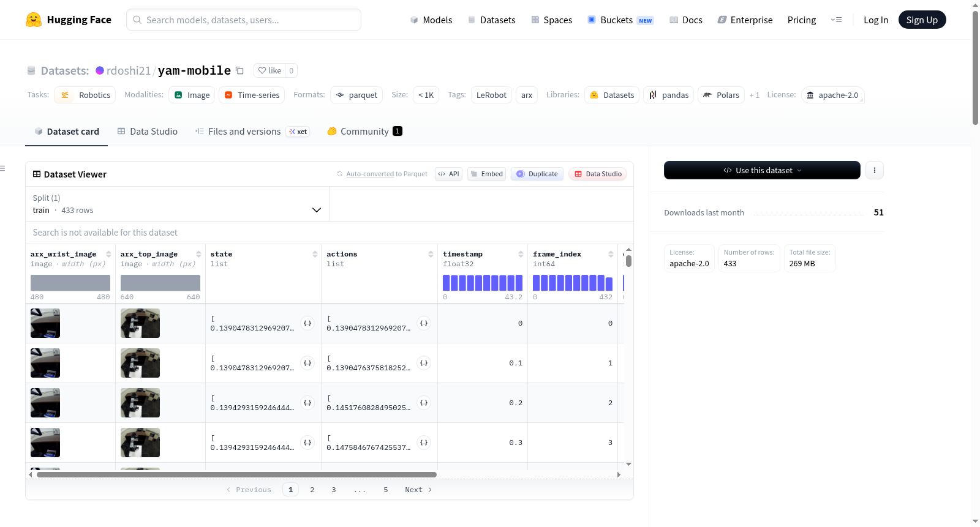This screenshot has height=527, width=980.
Task: Click the Duplicate button
Action: point(537,174)
